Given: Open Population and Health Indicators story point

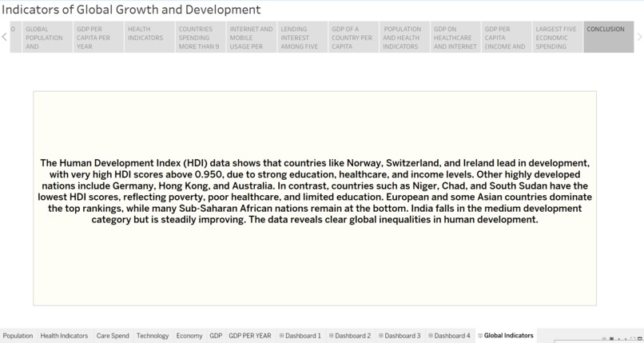Looking at the screenshot, I should [x=404, y=37].
